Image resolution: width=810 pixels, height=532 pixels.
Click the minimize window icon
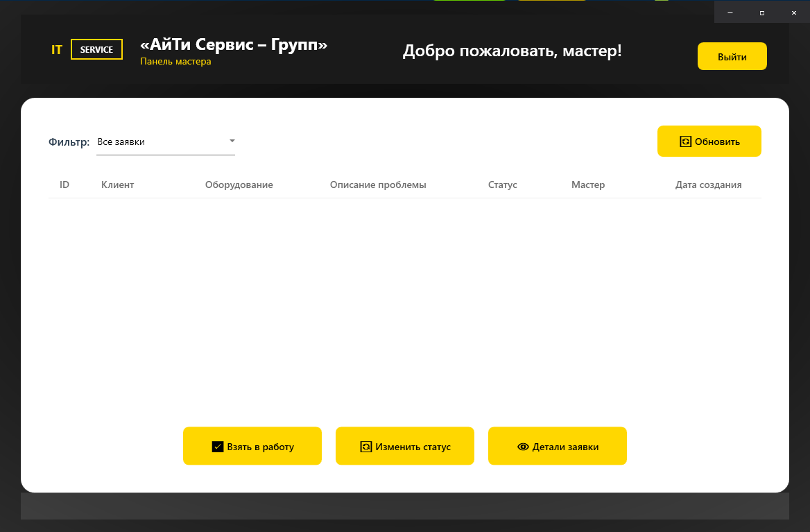point(729,12)
